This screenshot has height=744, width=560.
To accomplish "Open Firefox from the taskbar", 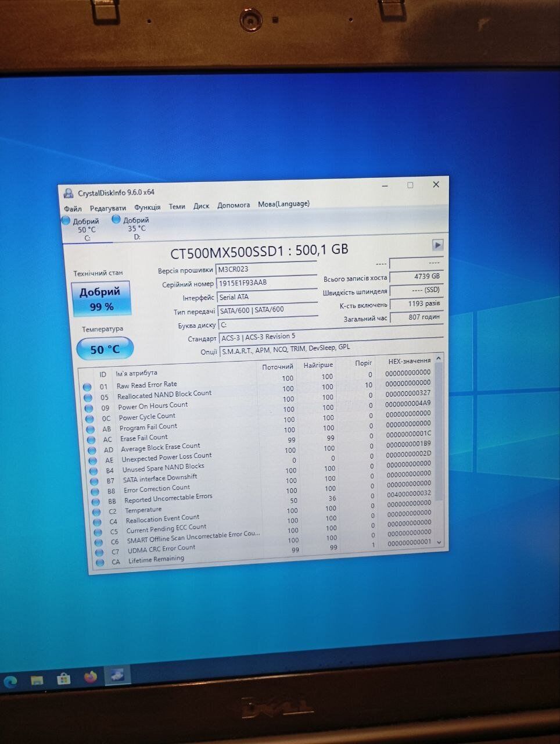I will [90, 677].
